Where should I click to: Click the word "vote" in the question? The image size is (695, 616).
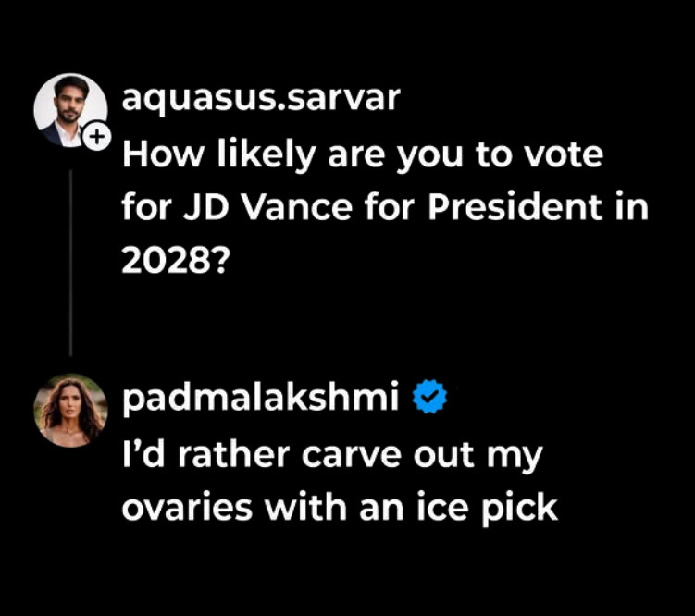(x=562, y=154)
